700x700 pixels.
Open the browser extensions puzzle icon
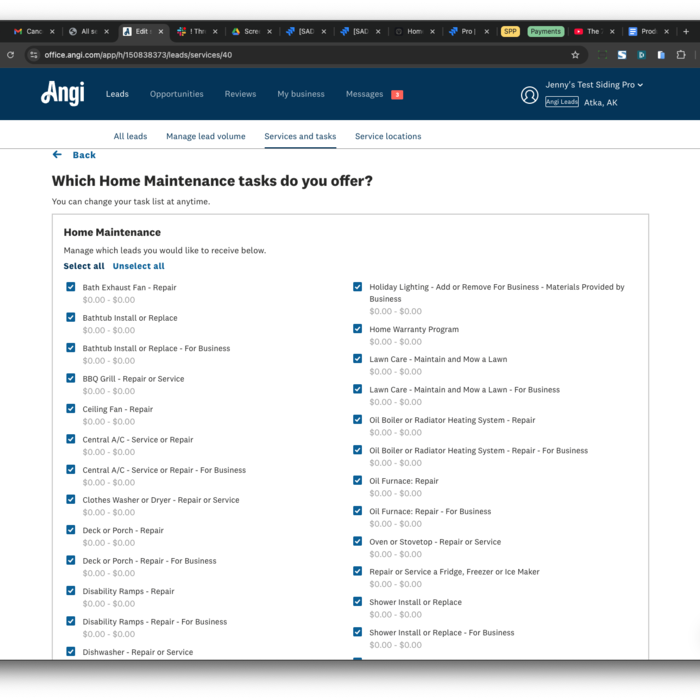tap(681, 55)
